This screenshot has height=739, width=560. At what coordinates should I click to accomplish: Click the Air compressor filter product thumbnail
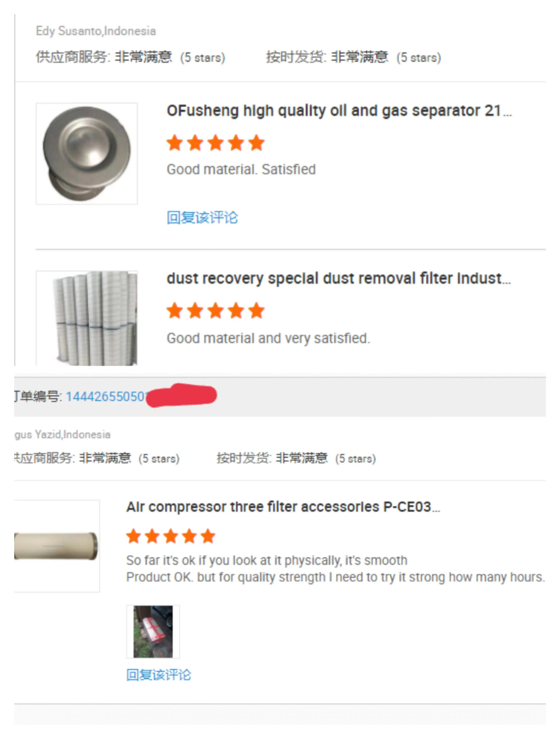57,546
